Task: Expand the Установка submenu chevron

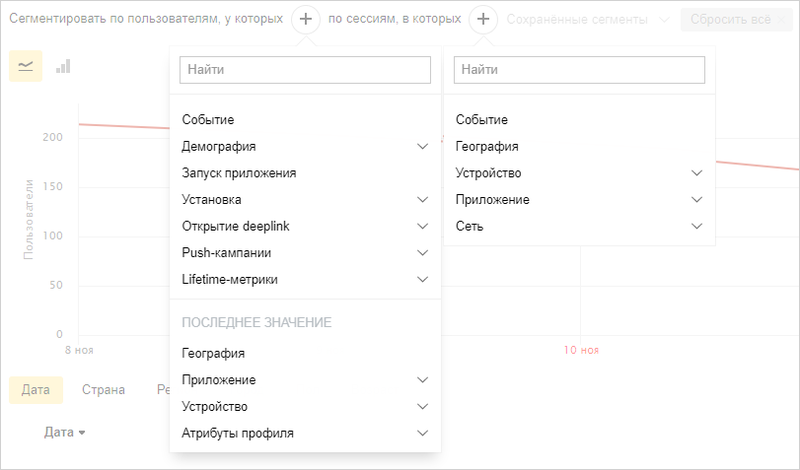Action: [x=422, y=200]
